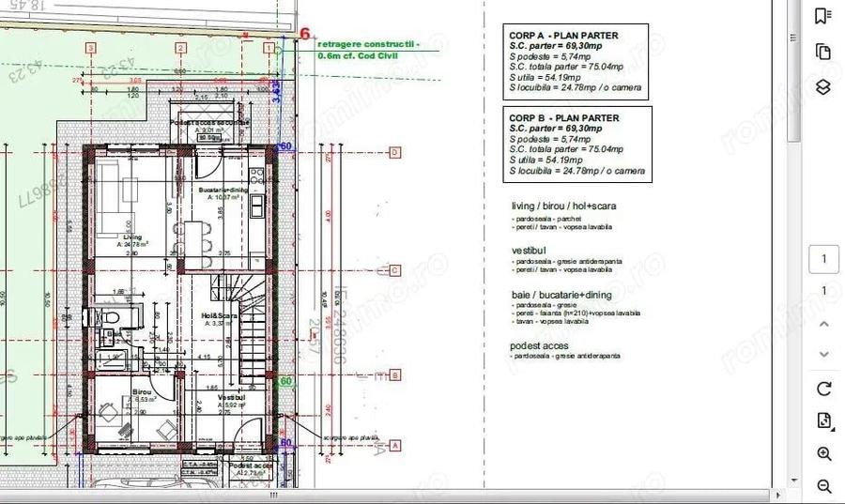
Task: Click the CORP A - PLAN PARTER box
Action: pyautogui.click(x=577, y=63)
